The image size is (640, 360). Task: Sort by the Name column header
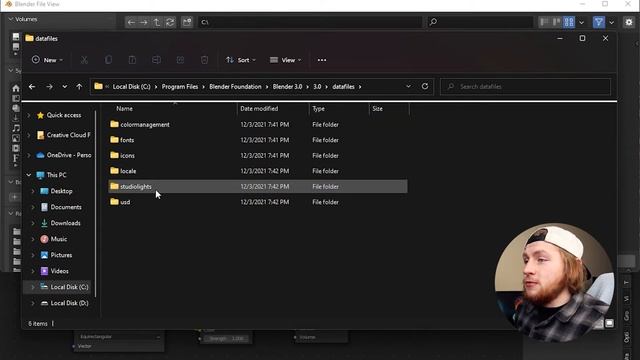[x=124, y=109]
